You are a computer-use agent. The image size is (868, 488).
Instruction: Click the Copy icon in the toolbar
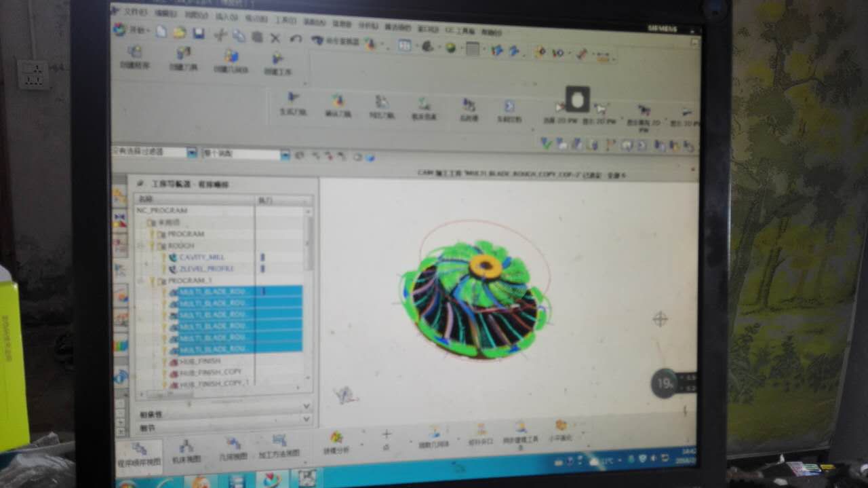pyautogui.click(x=239, y=36)
